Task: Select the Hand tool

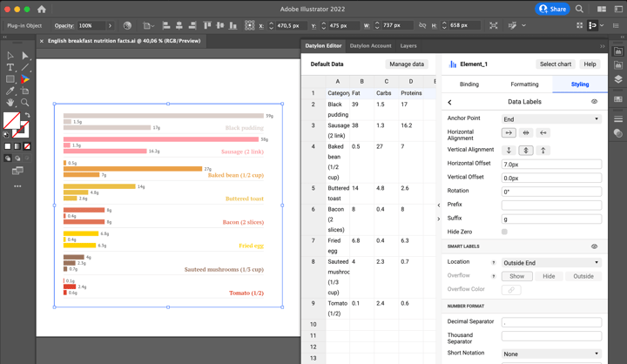Action: click(x=10, y=103)
